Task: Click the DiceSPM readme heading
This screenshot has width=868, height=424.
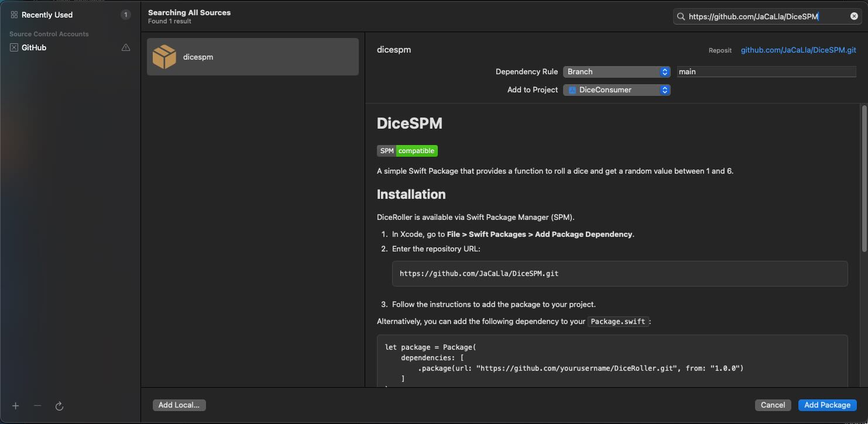Action: (x=410, y=123)
